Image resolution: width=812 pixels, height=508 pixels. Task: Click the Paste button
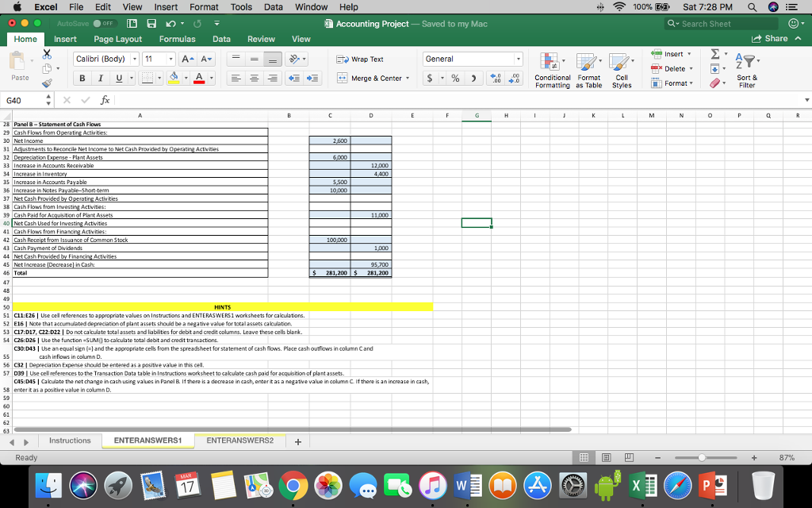(20, 69)
